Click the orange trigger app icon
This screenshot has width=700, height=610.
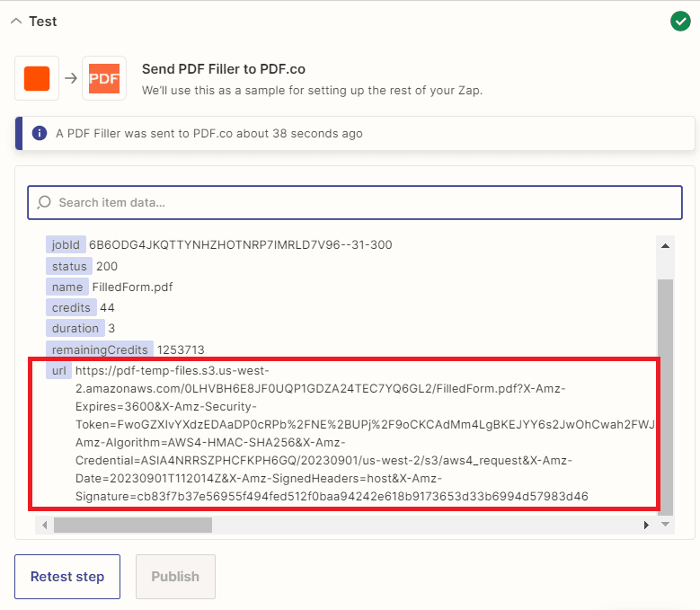point(37,78)
